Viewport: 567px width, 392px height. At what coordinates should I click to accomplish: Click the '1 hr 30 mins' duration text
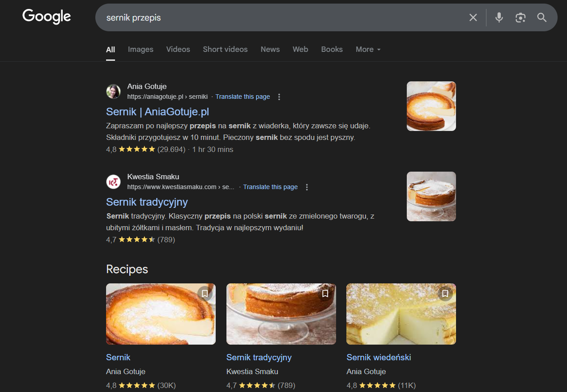point(213,150)
